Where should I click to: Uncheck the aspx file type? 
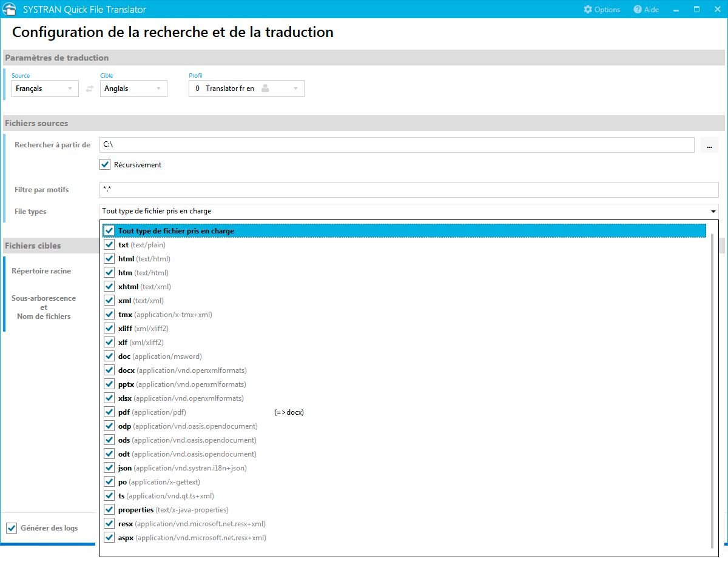[109, 538]
